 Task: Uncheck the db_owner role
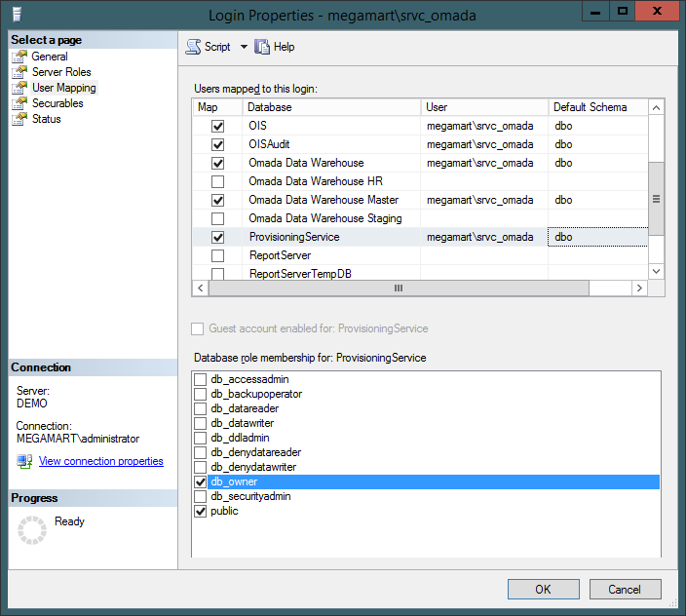click(x=200, y=481)
